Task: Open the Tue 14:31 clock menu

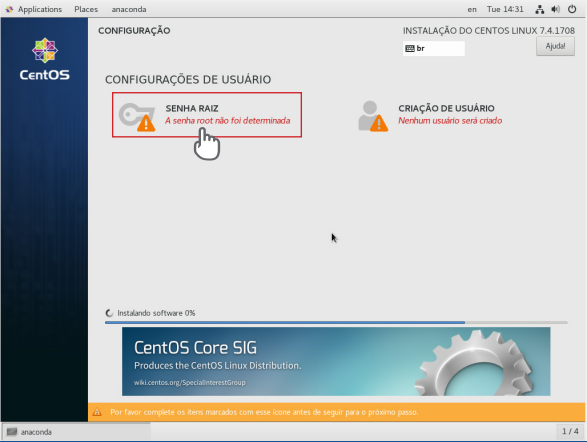Action: point(505,9)
